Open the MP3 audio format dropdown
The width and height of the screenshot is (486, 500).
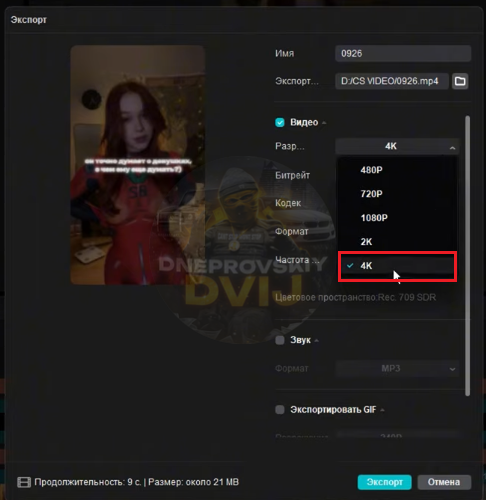click(397, 369)
